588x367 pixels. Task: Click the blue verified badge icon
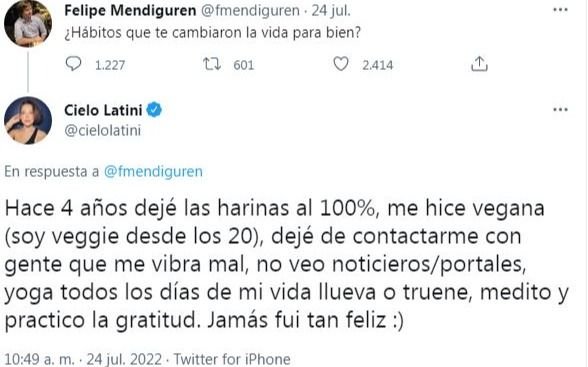pos(154,110)
